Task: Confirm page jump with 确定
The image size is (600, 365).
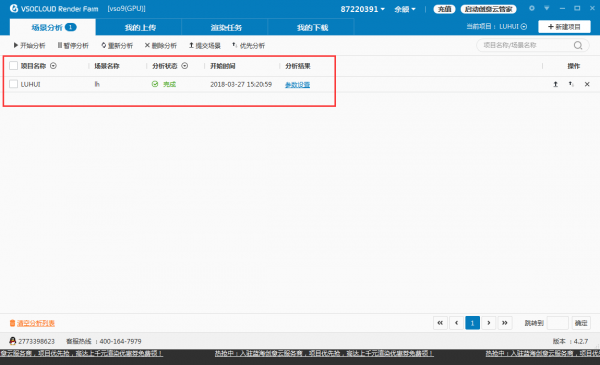Action: click(581, 323)
